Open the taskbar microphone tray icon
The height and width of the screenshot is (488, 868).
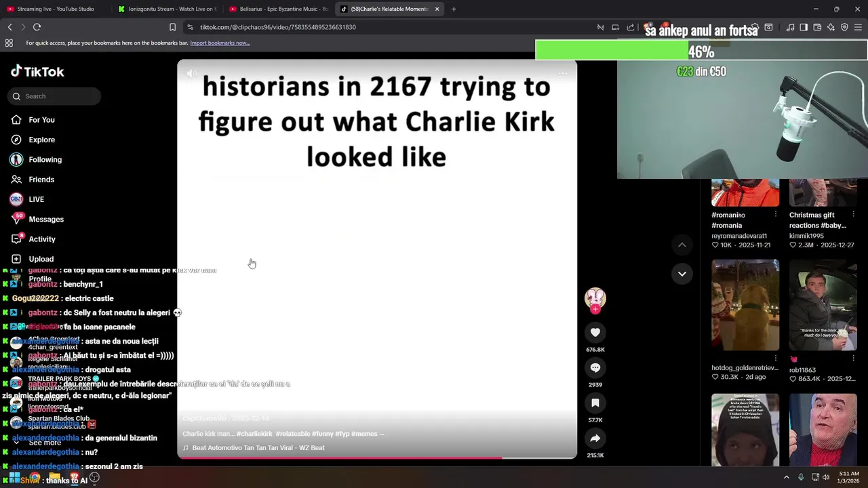(801, 477)
